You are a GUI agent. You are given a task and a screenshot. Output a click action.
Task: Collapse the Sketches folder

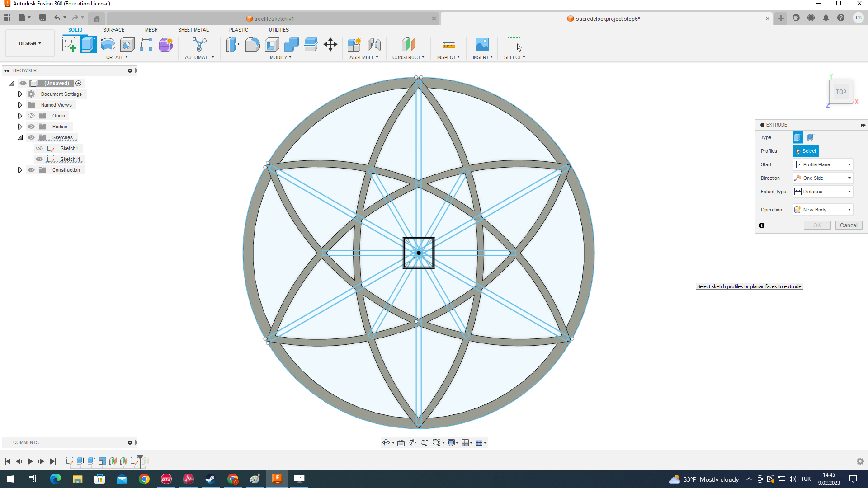20,137
